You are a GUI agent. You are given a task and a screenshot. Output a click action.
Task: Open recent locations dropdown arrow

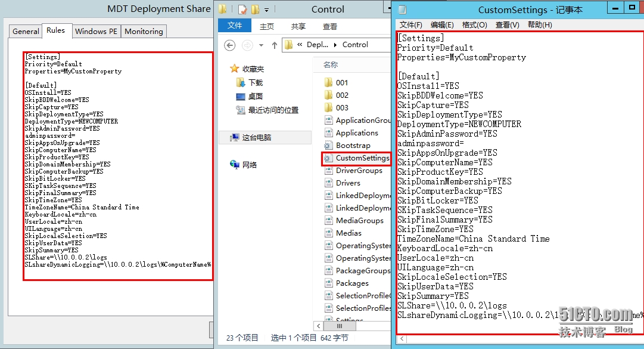(x=261, y=45)
